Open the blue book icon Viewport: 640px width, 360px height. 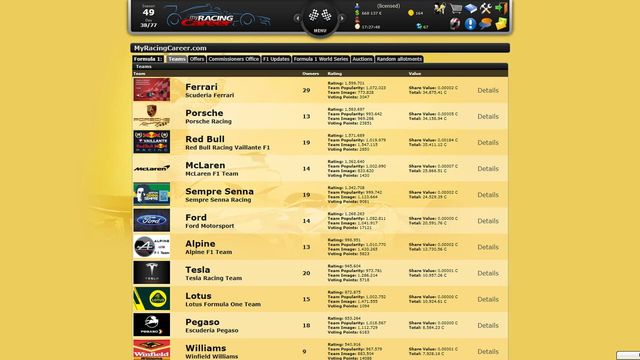[470, 8]
